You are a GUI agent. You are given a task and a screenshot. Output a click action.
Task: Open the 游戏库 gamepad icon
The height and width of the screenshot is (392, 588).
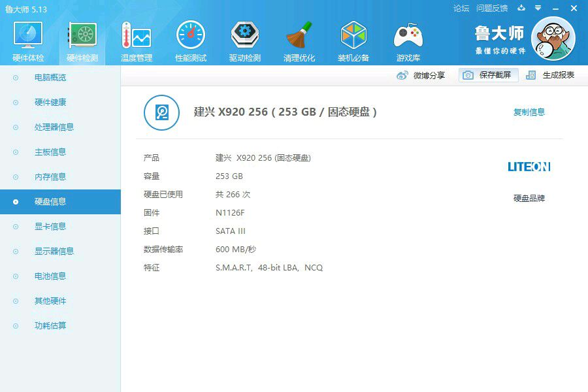tap(408, 36)
